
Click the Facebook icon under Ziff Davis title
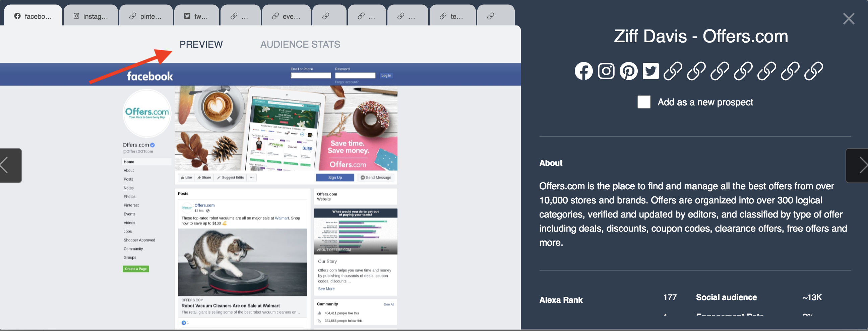[583, 71]
